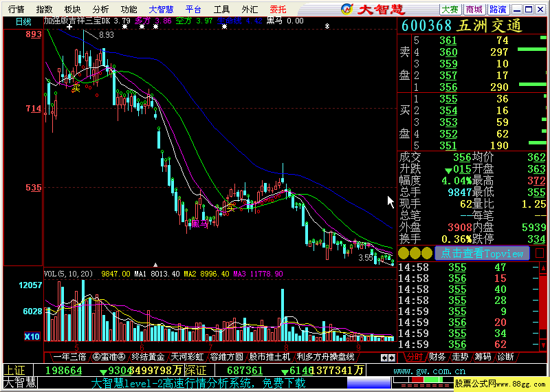
Task: Click the trade list scroll-down arrow
Action: 543,345
